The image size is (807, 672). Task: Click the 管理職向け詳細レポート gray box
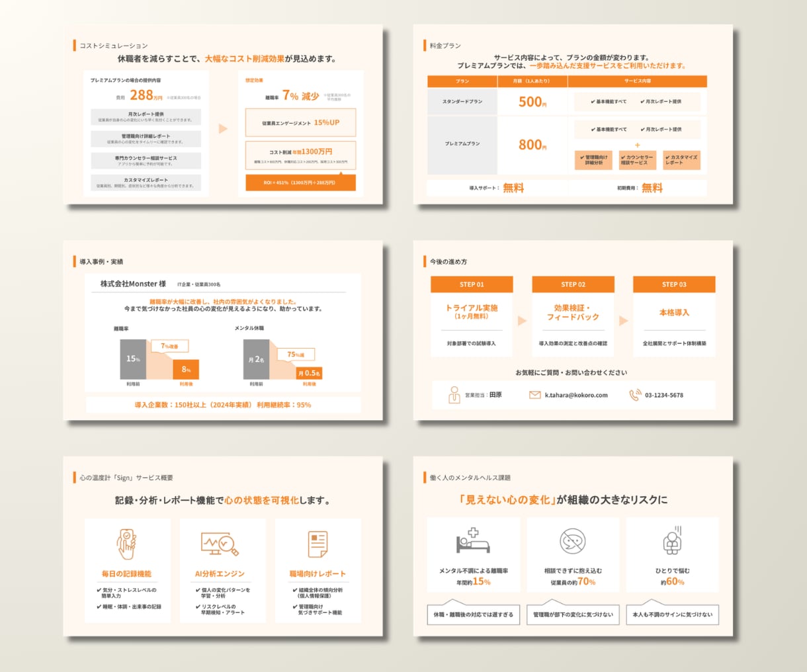pos(146,139)
